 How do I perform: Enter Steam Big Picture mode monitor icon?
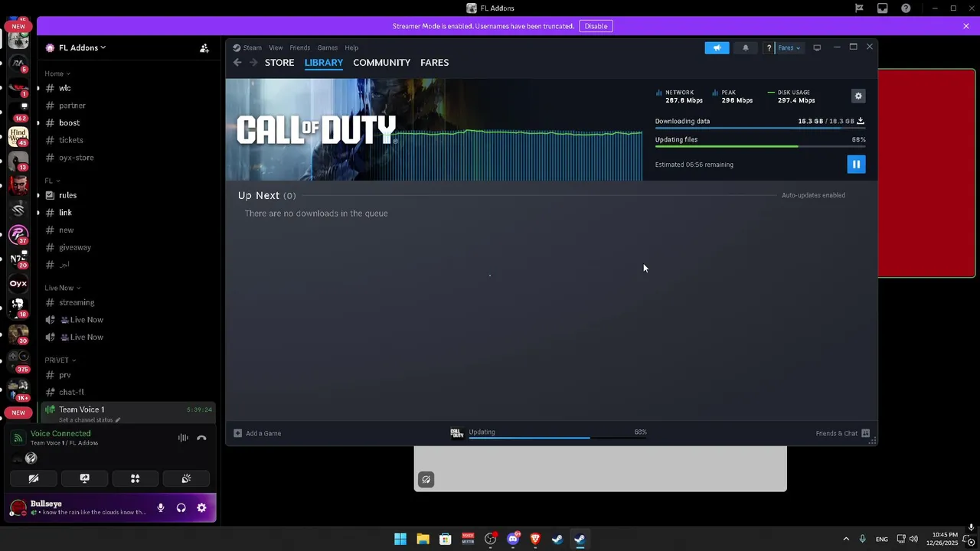click(817, 47)
